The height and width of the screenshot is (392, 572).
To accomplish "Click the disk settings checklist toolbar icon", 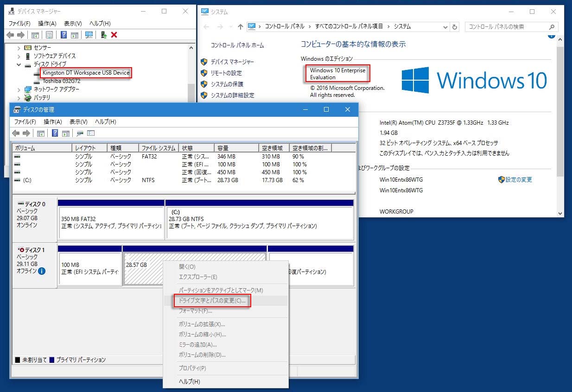I will pos(91,133).
